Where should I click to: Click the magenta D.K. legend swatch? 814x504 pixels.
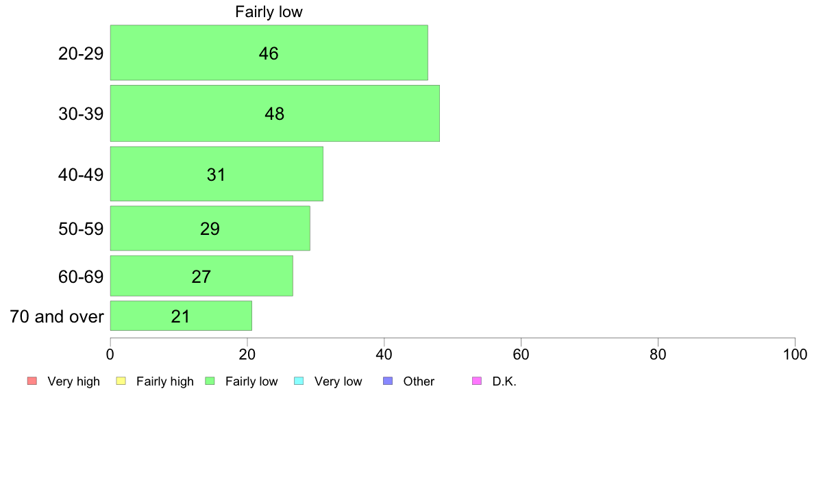pyautogui.click(x=477, y=381)
